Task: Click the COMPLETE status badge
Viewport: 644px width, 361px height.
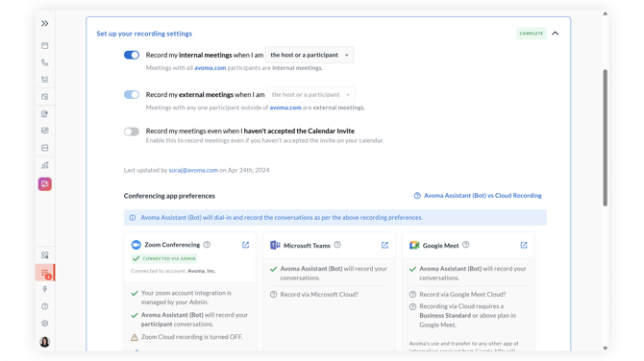Action: click(x=532, y=34)
